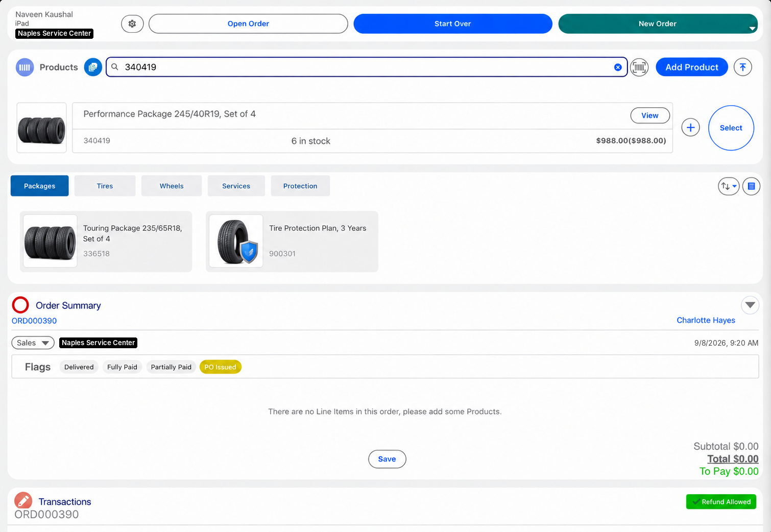Viewport: 771px width, 532px height.
Task: Click the upload arrow icon beside Add Product
Action: click(743, 67)
